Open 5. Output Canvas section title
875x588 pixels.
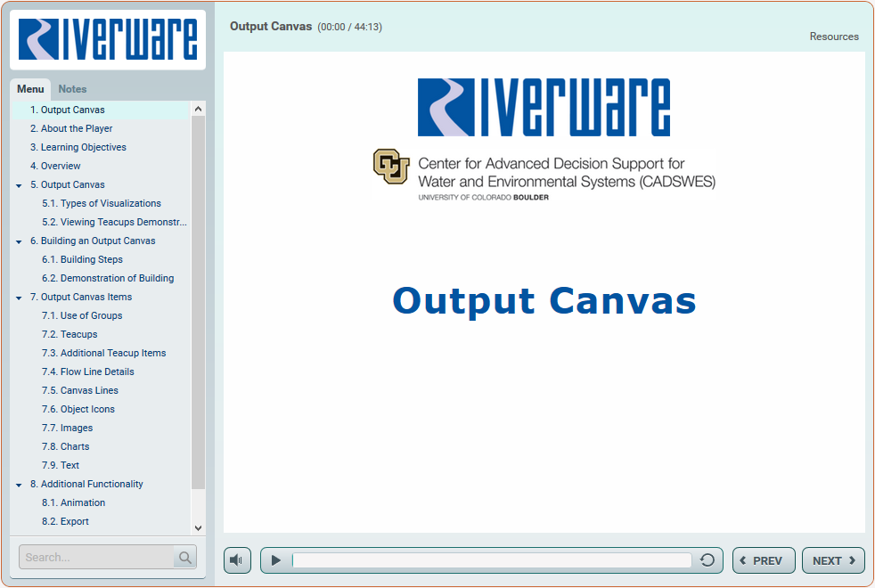tap(67, 184)
